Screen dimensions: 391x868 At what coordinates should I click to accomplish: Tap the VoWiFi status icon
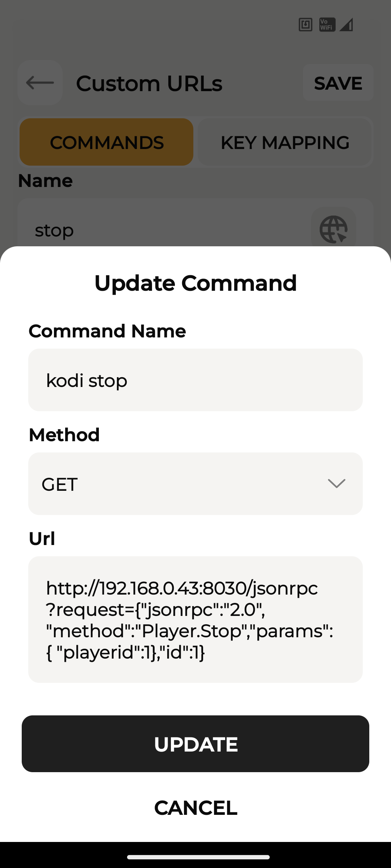point(327,25)
